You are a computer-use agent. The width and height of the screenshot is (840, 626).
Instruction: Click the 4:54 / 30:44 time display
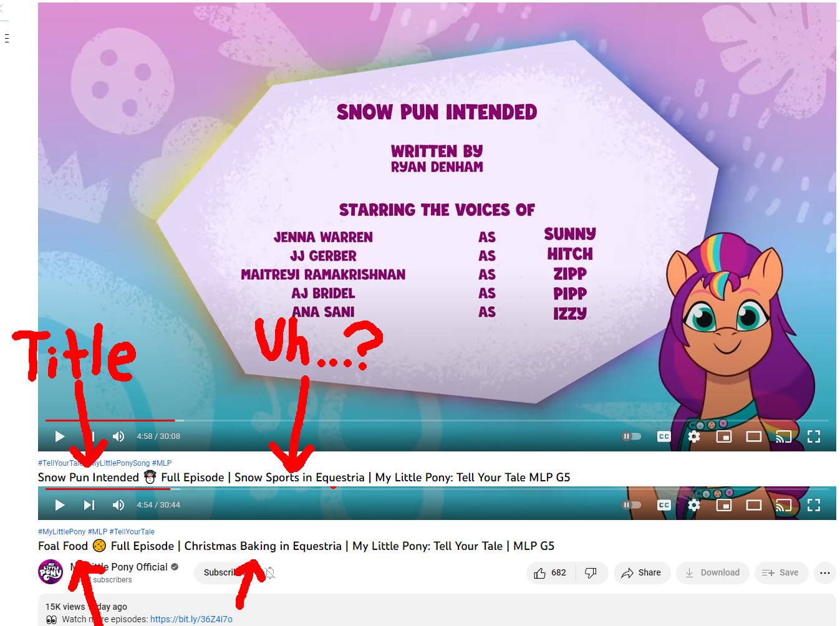[x=158, y=505]
